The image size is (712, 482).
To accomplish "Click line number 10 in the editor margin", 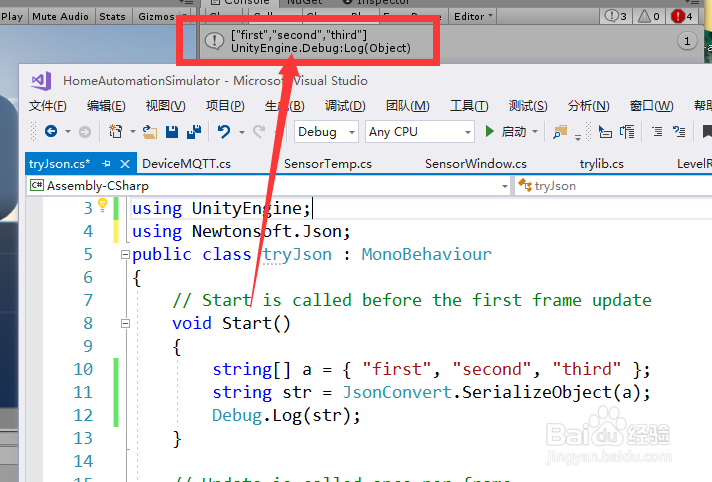I will (83, 369).
